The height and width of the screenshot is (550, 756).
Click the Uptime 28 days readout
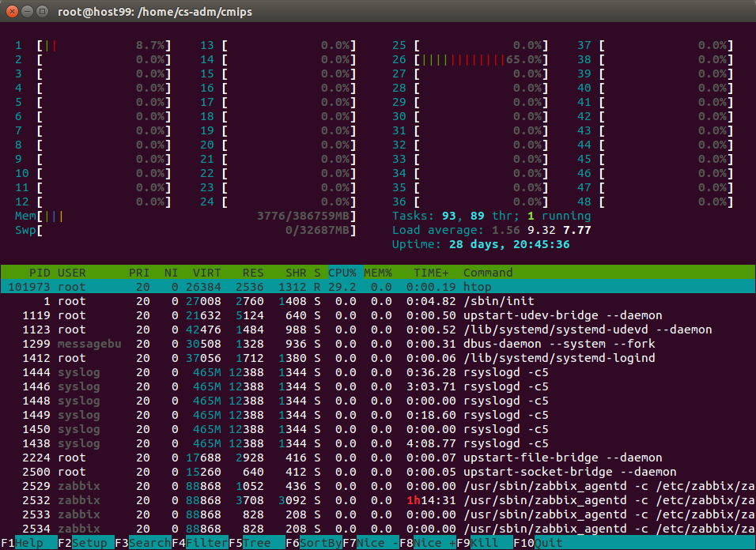(x=481, y=245)
